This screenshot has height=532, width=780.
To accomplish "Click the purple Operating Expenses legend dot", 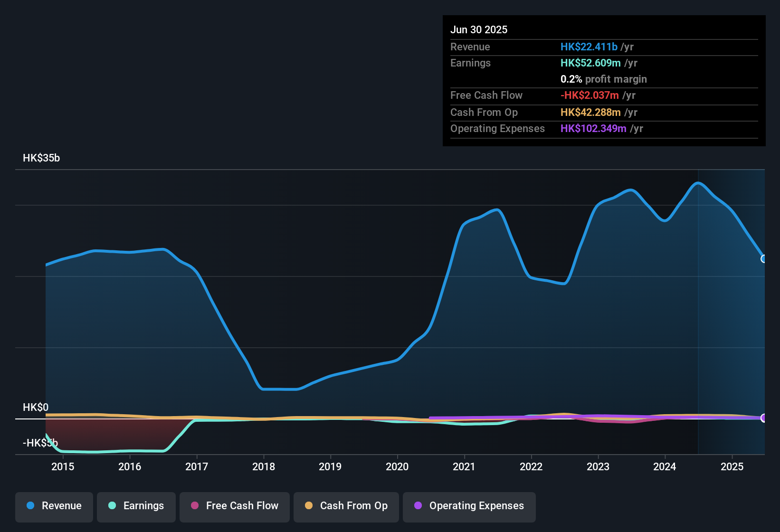I will coord(418,506).
